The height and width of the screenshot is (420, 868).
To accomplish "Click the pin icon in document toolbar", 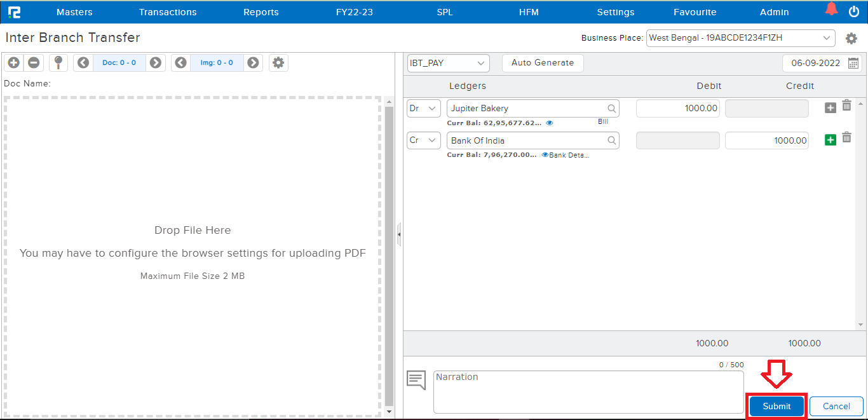I will (58, 62).
